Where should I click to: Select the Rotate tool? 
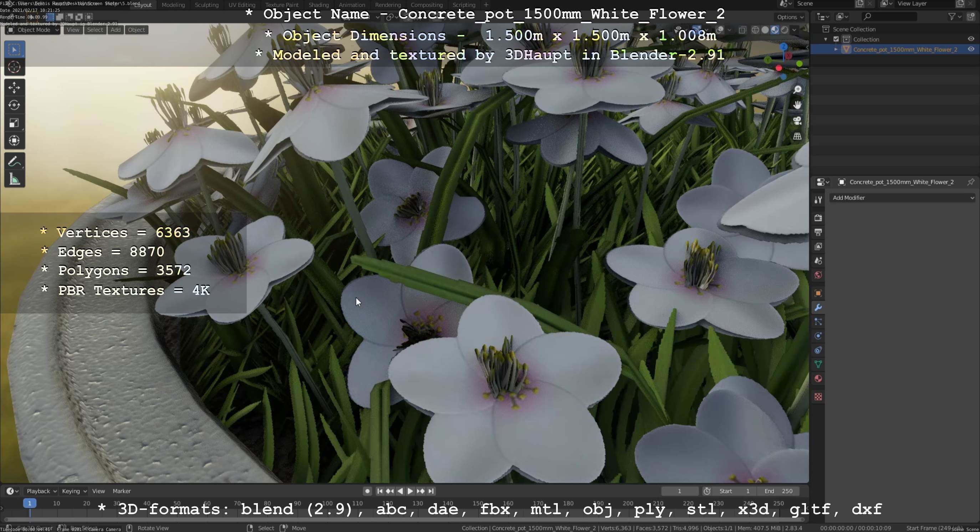click(14, 105)
